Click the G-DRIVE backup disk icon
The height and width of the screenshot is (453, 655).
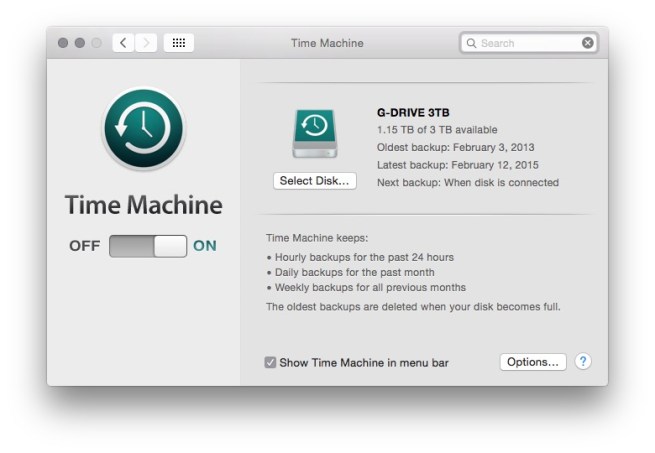(315, 134)
